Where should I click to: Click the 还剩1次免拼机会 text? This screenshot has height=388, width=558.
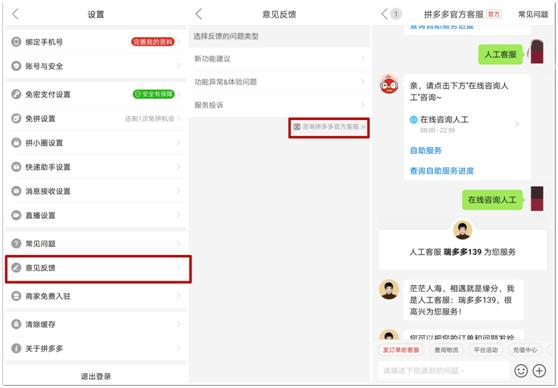point(149,119)
